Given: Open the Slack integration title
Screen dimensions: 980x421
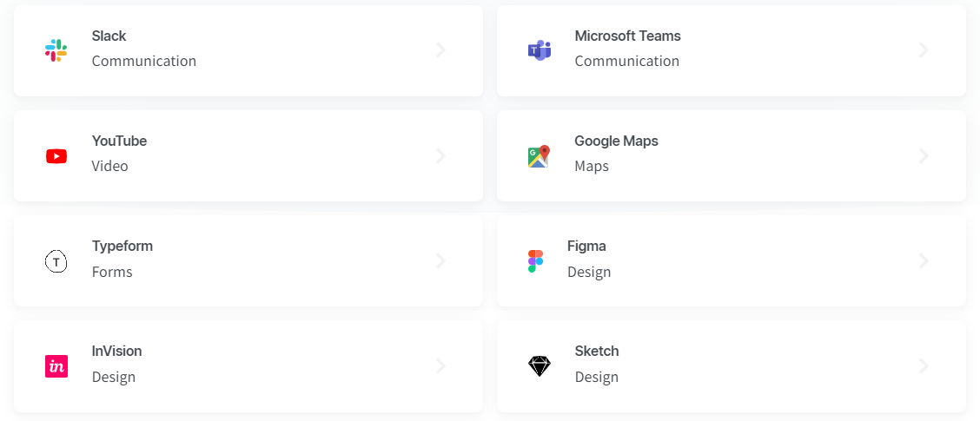Looking at the screenshot, I should 109,36.
